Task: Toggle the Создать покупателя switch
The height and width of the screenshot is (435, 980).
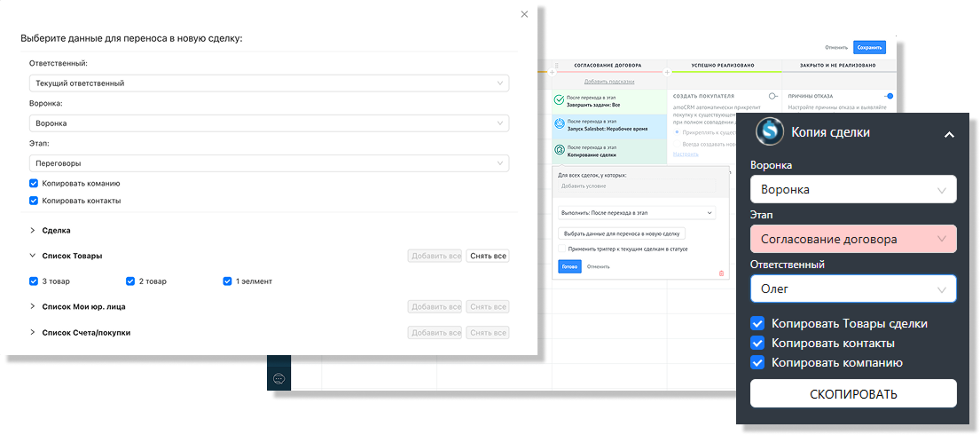Action: (x=773, y=96)
